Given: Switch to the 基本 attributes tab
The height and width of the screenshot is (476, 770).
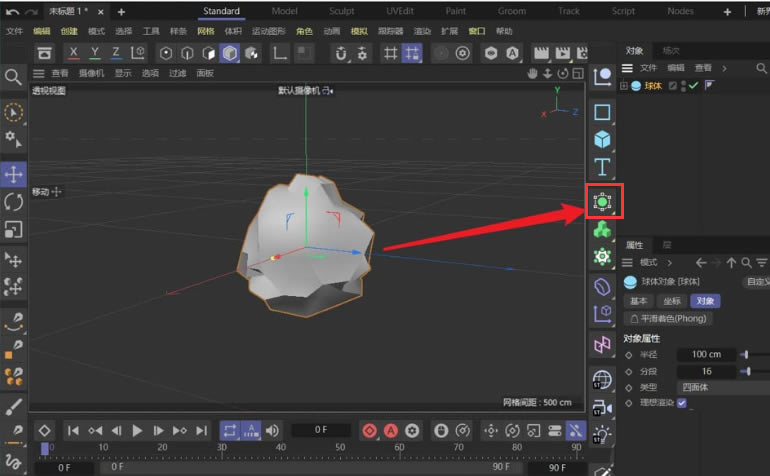Looking at the screenshot, I should pyautogui.click(x=638, y=301).
